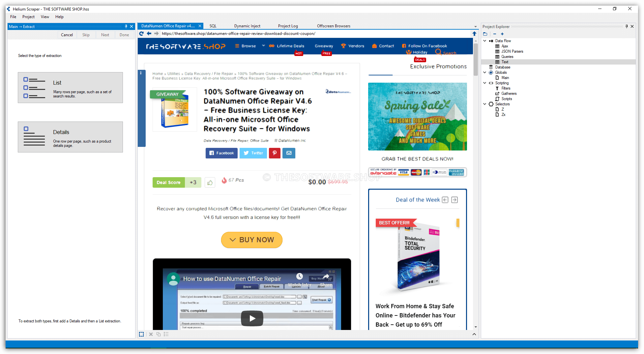
Task: Switch to the Dynamic Inject tab
Action: pyautogui.click(x=247, y=26)
